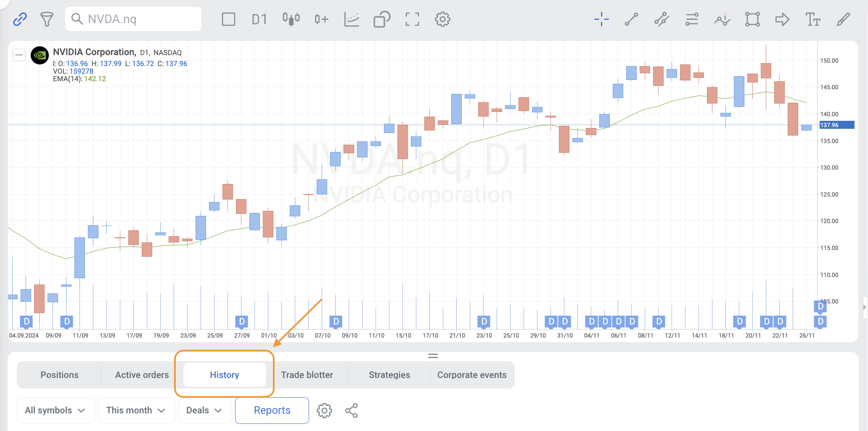Click the NVDA.nq symbol search field
Screen dimensions: 868x431
coord(133,19)
